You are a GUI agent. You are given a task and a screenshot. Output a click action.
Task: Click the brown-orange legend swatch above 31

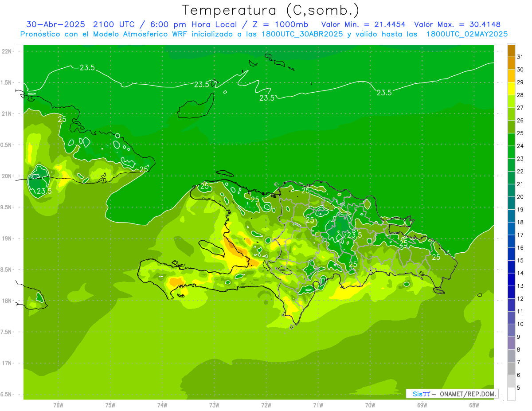pyautogui.click(x=511, y=51)
